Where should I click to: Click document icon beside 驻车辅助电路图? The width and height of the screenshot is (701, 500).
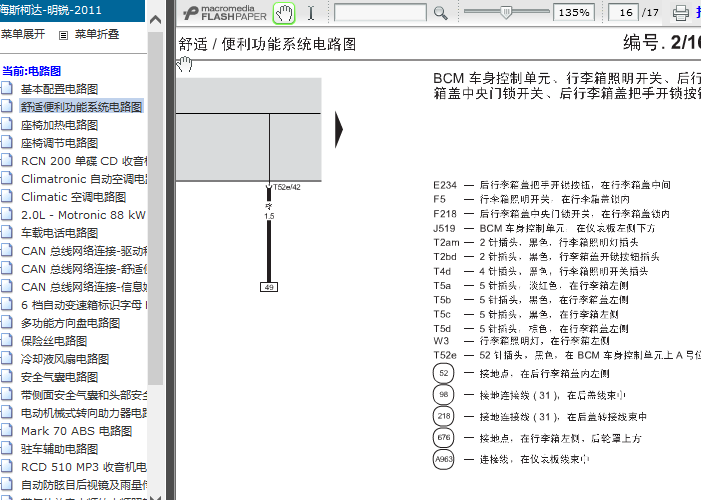coord(6,447)
